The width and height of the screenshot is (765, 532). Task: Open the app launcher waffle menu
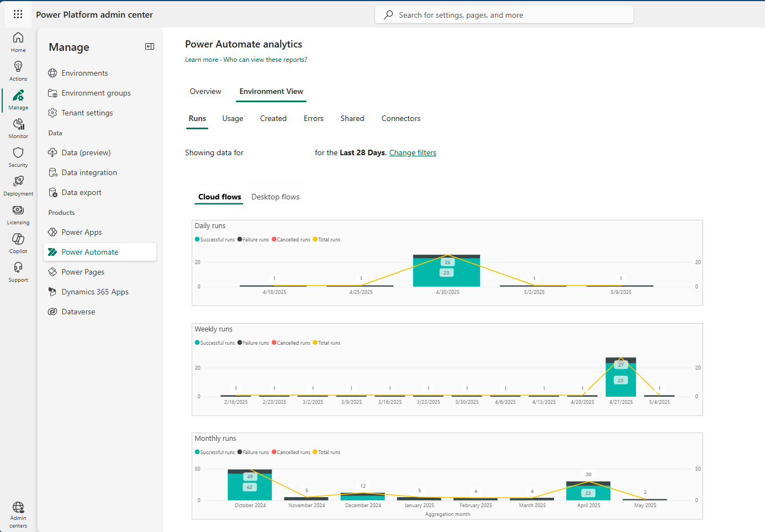18,14
